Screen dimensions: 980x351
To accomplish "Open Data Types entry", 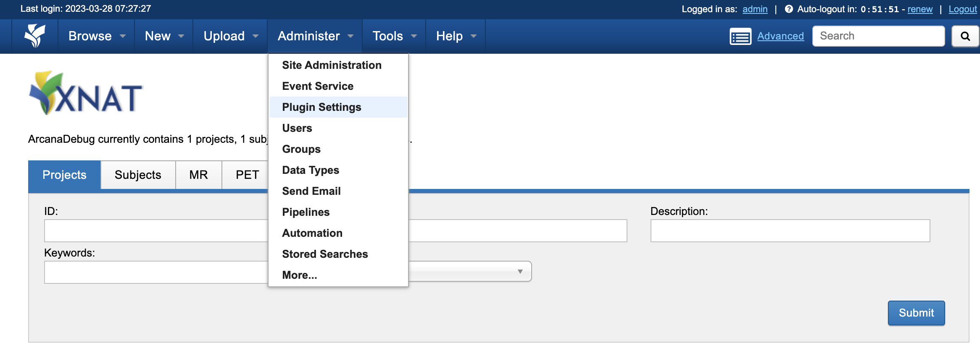I will point(338,170).
